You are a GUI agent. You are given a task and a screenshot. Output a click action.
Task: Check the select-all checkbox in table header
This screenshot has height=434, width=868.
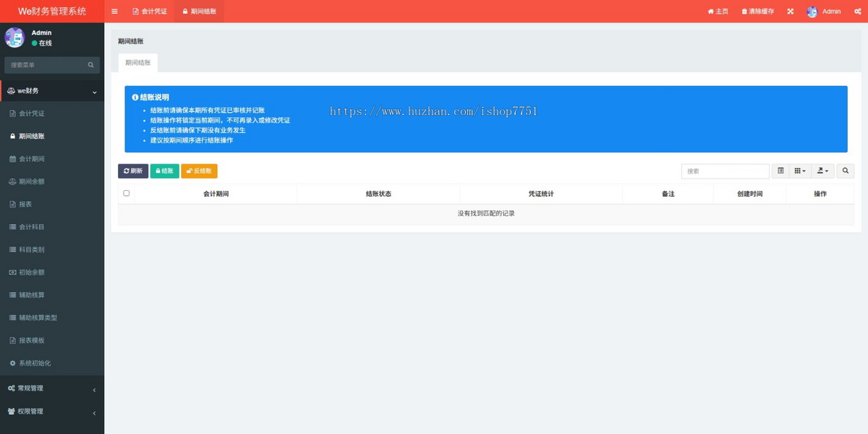pos(127,193)
